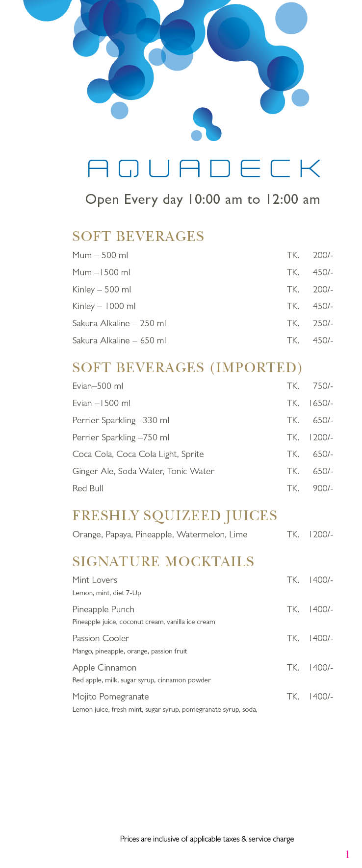The height and width of the screenshot is (868, 362).
Task: Click the opening hours line
Action: click(x=203, y=199)
